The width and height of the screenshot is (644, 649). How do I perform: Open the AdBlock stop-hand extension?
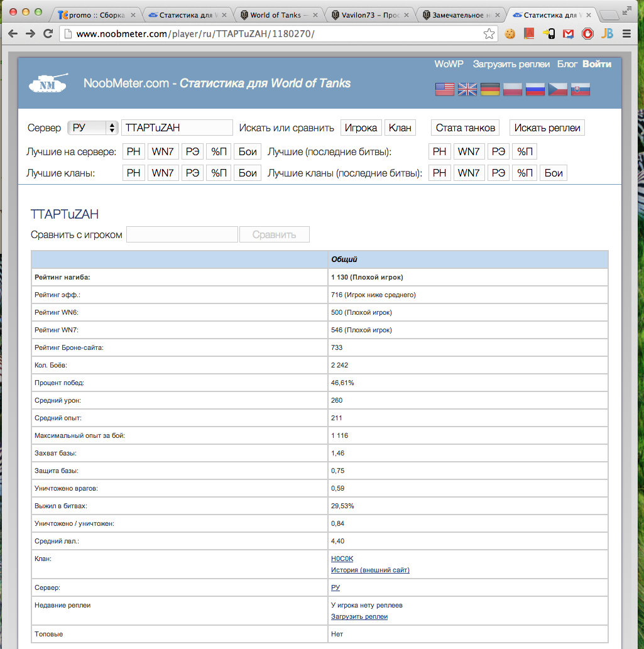(587, 34)
